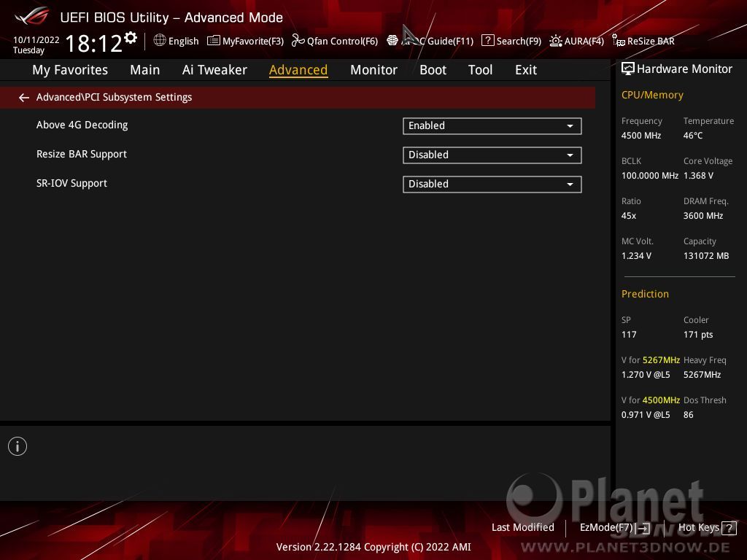This screenshot has width=747, height=560.
Task: Click the EzMode(F7) switch arrow icon
Action: click(643, 528)
